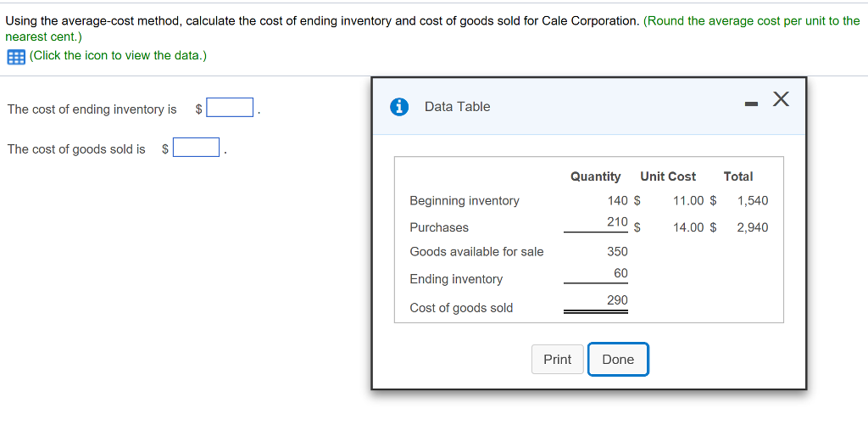868x442 pixels.
Task: Click 'The cost of ending inventory is' text
Action: tap(92, 109)
